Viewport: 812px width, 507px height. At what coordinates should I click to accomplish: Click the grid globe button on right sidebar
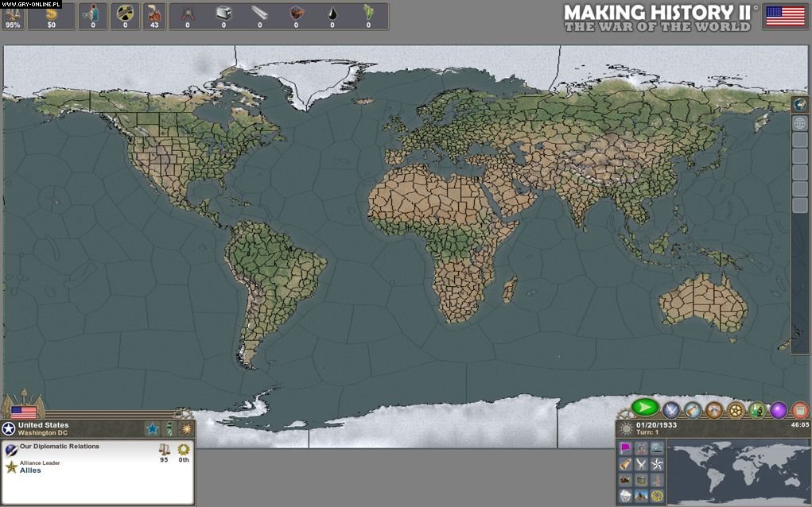click(x=800, y=123)
